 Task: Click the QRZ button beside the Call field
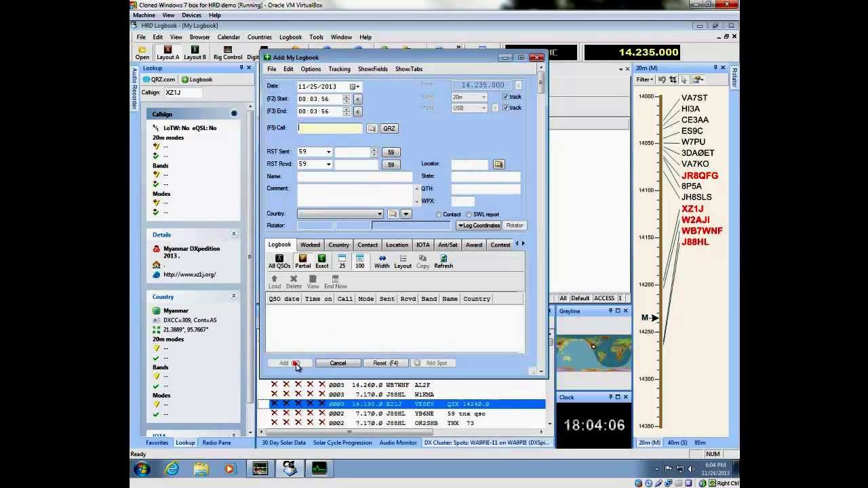pos(389,128)
